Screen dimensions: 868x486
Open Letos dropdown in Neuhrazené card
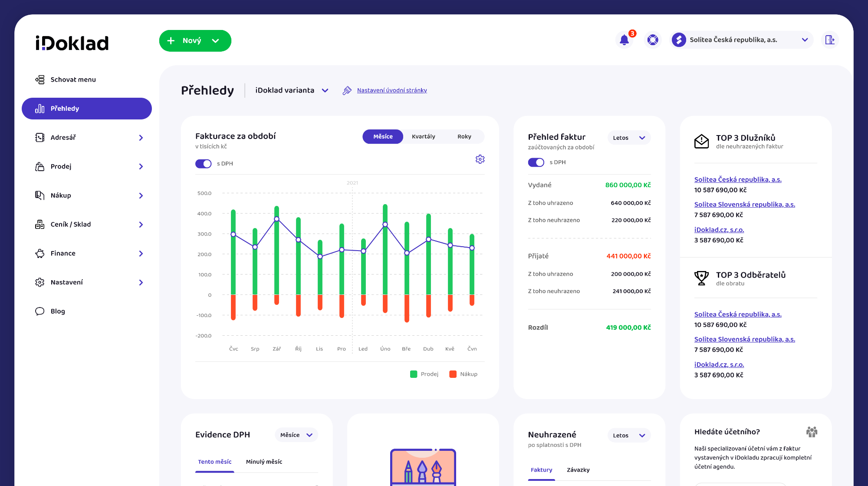(629, 435)
